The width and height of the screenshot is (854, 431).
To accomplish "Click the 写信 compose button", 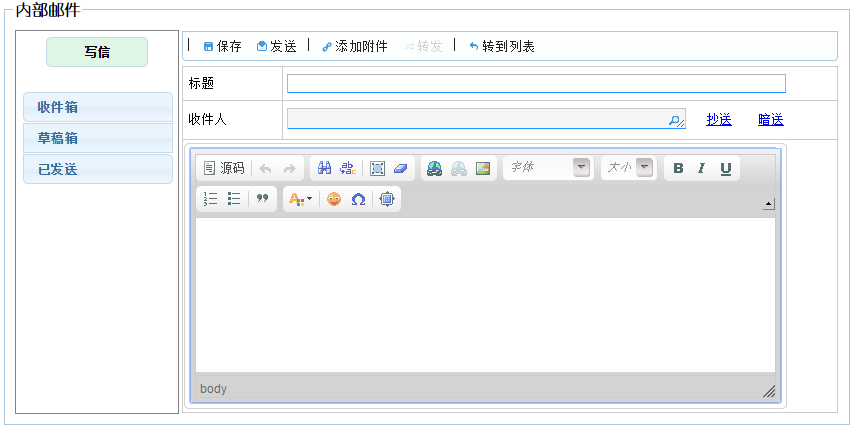I will [97, 52].
